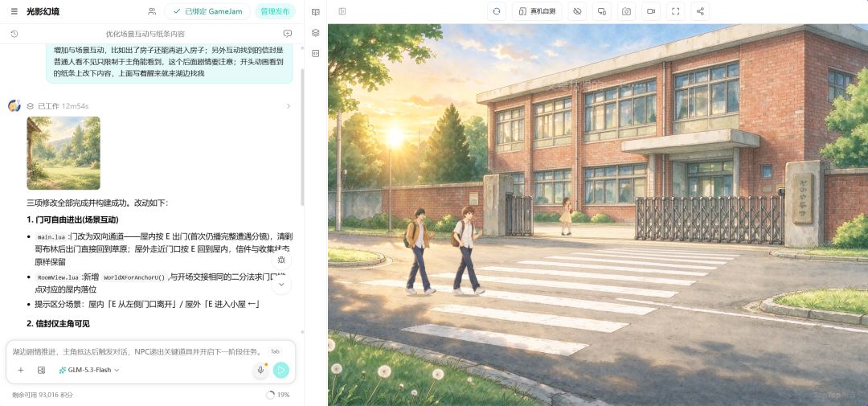Image resolution: width=868 pixels, height=406 pixels.
Task: Click the line 三项修改全部完成并构建成功
Action: click(97, 203)
